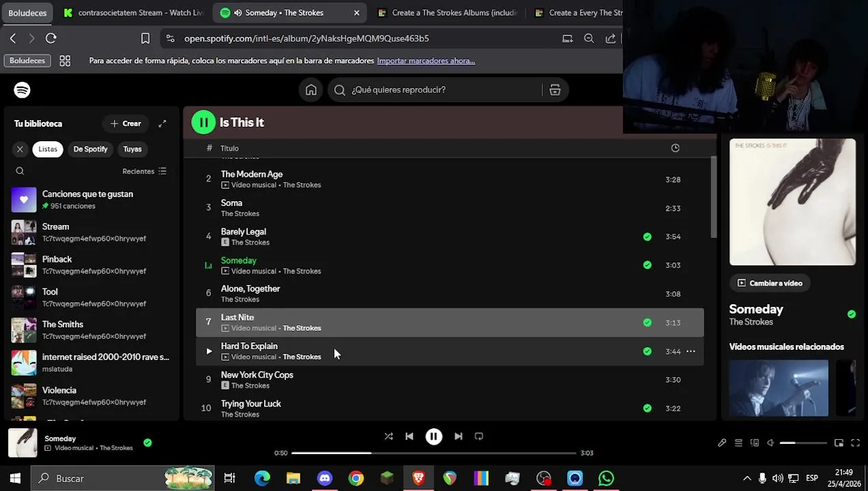Image resolution: width=868 pixels, height=491 pixels.
Task: Enter full screen mode in player bar
Action: coord(855,443)
